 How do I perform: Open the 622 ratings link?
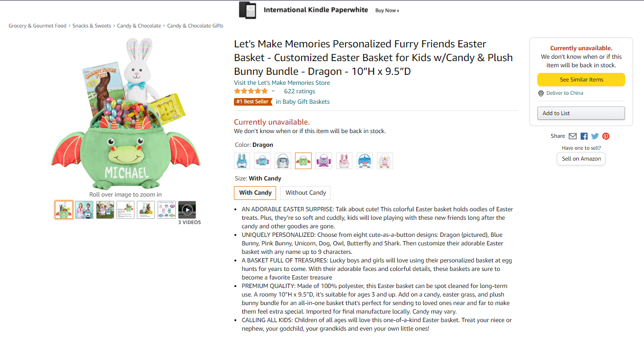coord(299,91)
